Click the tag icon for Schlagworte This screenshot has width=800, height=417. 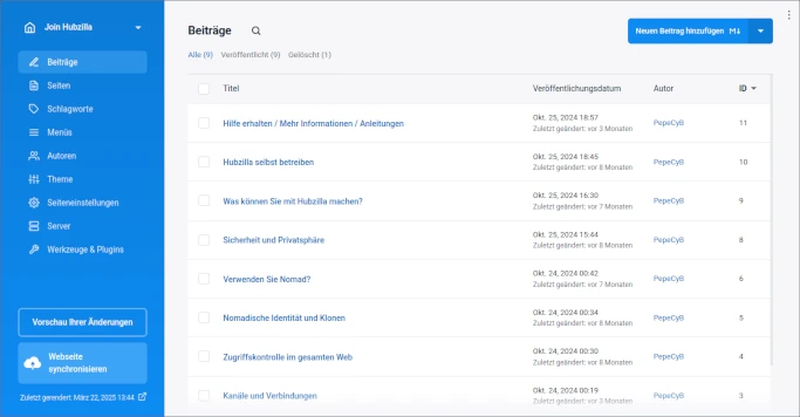[x=34, y=109]
